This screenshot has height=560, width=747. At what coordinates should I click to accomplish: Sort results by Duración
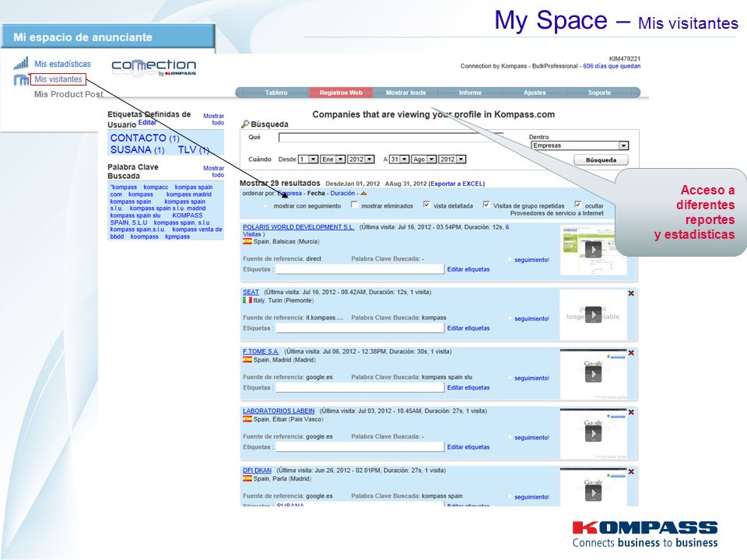point(342,194)
